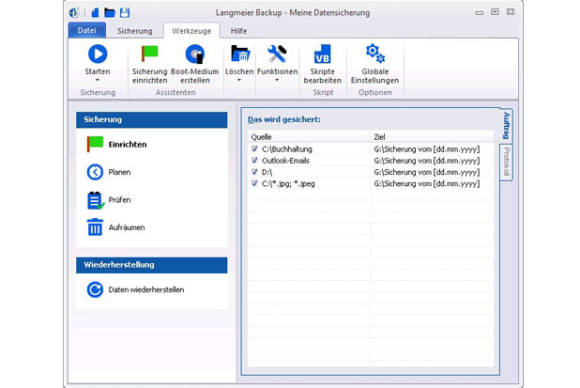Select the Outlook-Emails source entry text
The height and width of the screenshot is (388, 580).
pos(286,161)
